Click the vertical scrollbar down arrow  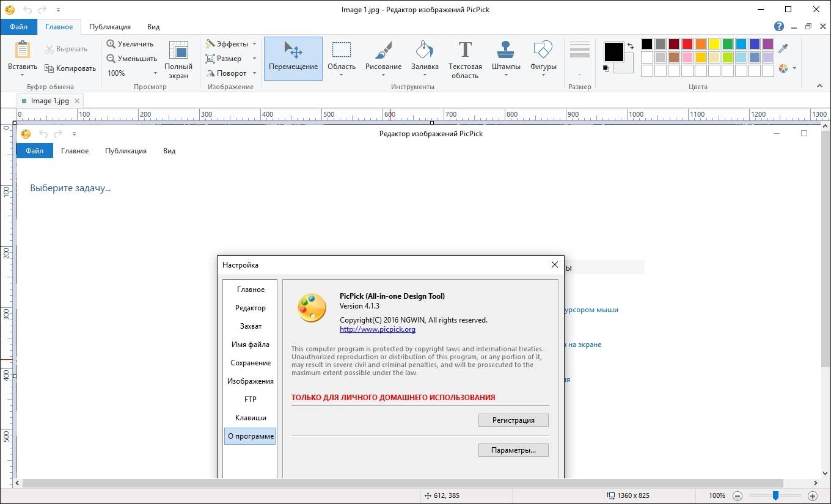(826, 473)
